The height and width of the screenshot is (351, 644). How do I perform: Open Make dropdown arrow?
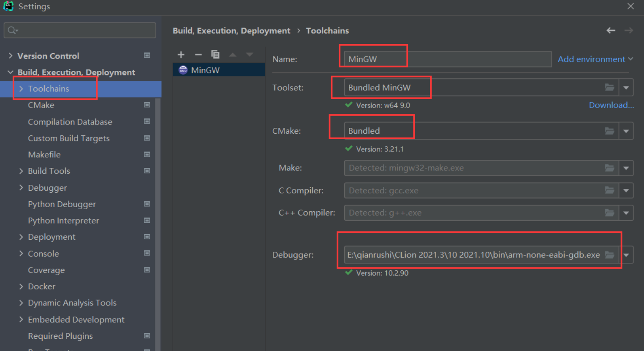pyautogui.click(x=626, y=168)
